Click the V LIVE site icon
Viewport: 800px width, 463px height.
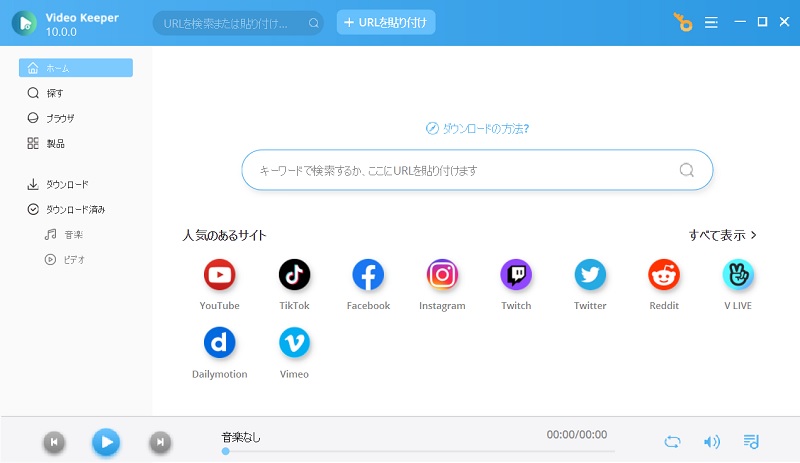[x=738, y=274]
